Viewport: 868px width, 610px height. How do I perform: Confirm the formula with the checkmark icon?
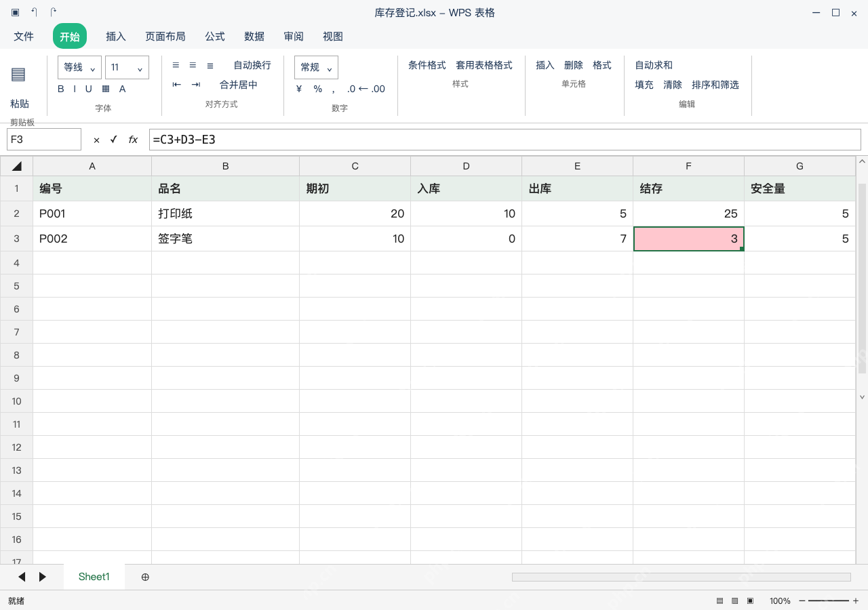pos(113,140)
